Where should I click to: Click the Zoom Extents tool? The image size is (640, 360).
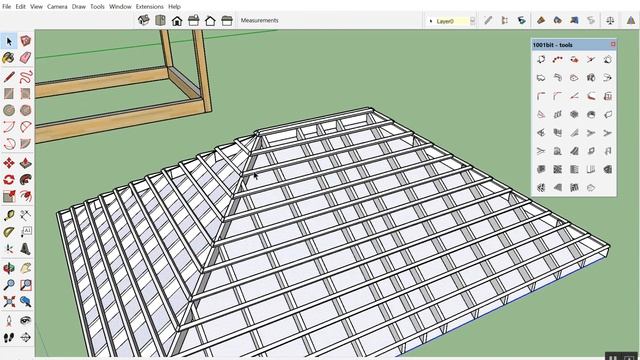click(9, 301)
